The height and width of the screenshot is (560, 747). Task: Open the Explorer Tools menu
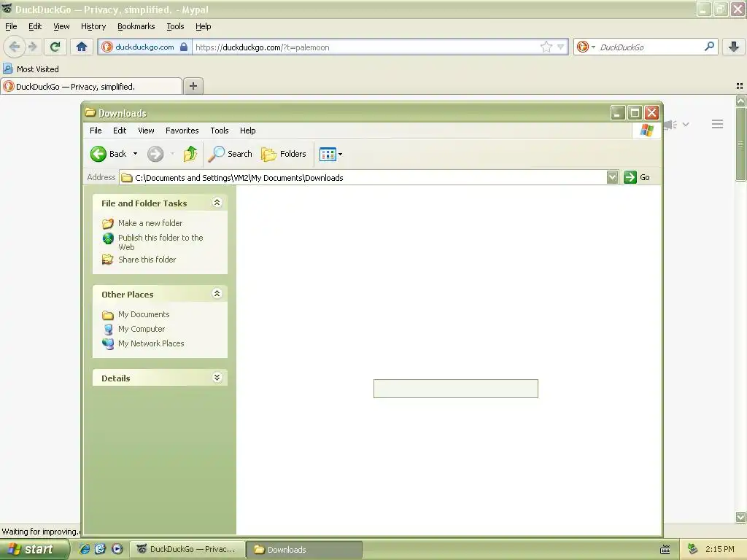[x=219, y=131]
